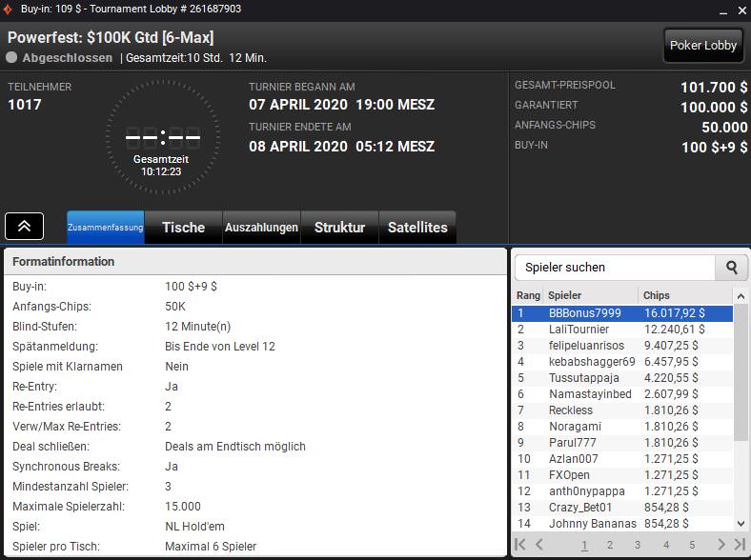The height and width of the screenshot is (560, 751).
Task: Open the Tische tab
Action: coord(183,228)
